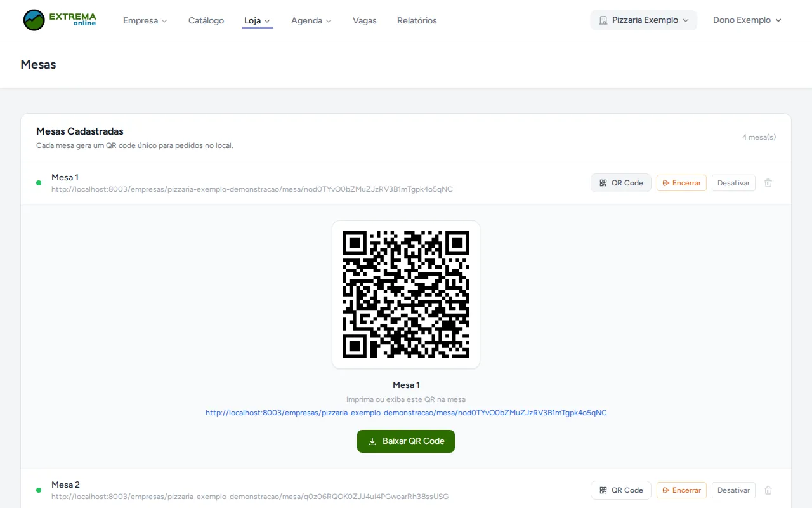Click Encerrar for Mesa 1
812x508 pixels.
coord(681,183)
